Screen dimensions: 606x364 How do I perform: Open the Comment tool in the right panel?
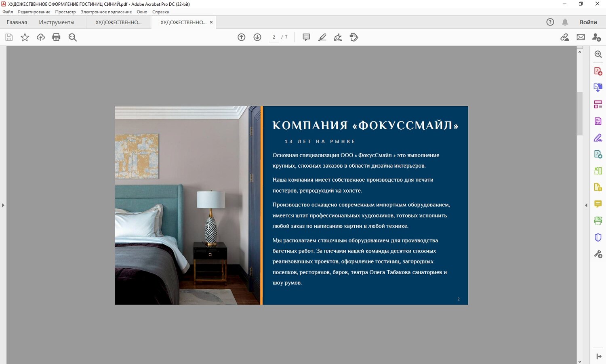tap(598, 204)
